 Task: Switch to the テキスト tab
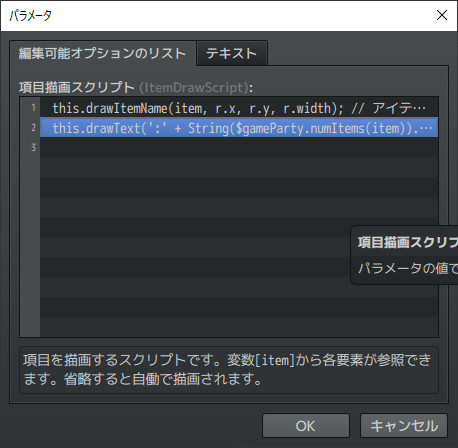[232, 53]
